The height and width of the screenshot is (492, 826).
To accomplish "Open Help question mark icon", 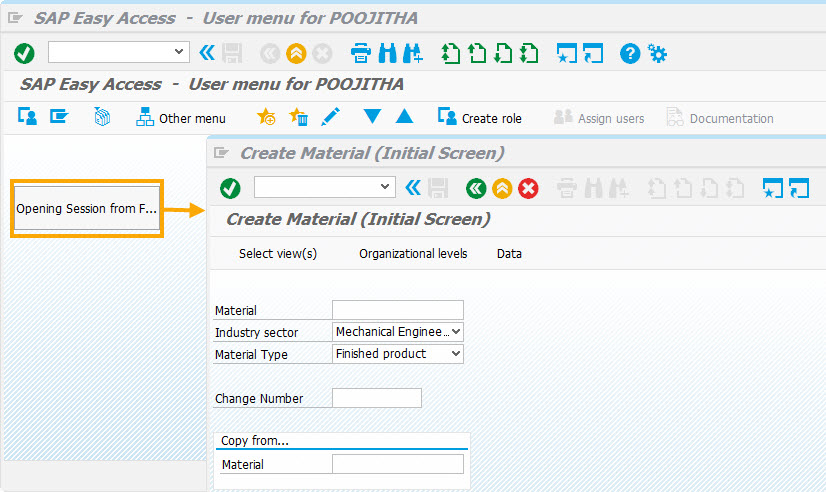I will click(x=630, y=53).
